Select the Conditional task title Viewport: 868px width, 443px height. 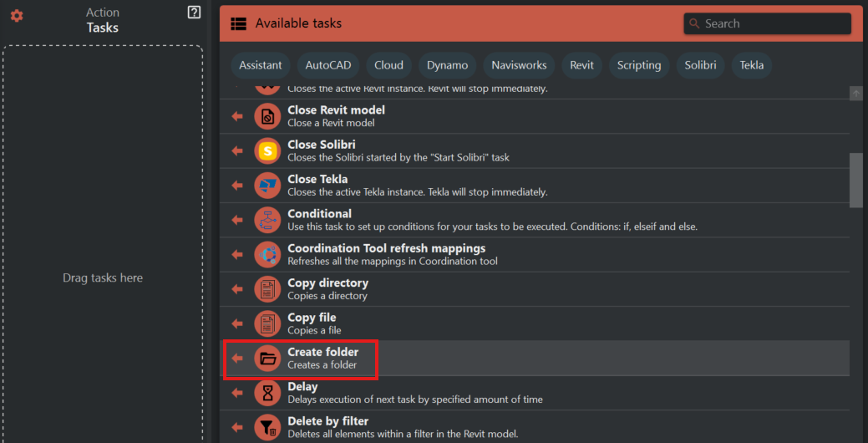click(x=319, y=214)
